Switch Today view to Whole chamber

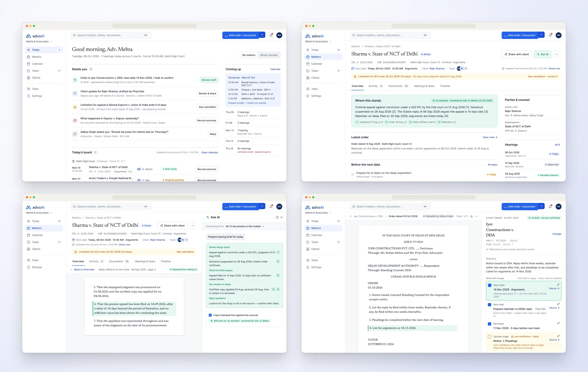(x=269, y=55)
